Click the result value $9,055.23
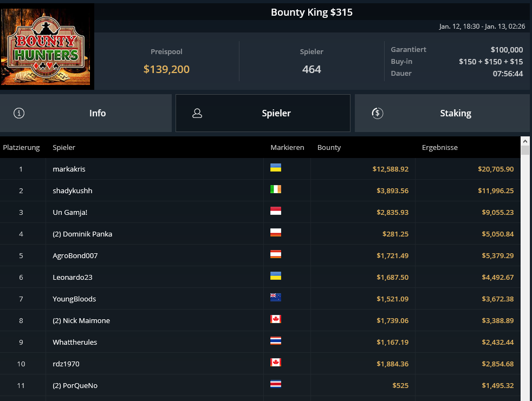 click(498, 212)
